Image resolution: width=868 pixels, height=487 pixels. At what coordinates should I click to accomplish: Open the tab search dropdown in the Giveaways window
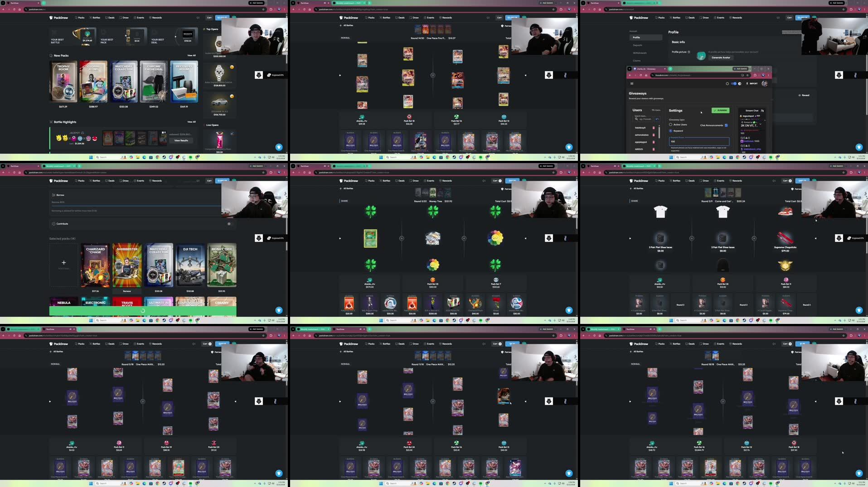pyautogui.click(x=629, y=68)
